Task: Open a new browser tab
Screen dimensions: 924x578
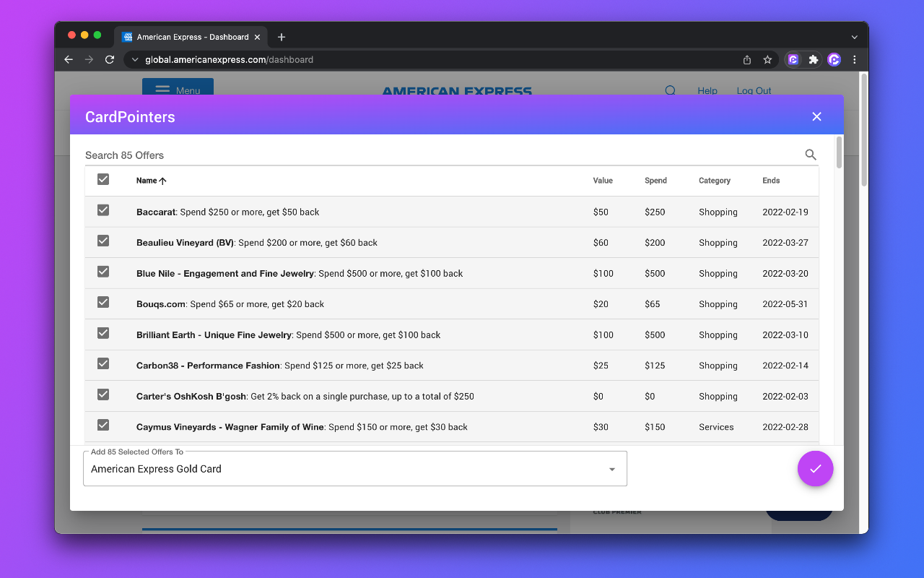Action: (x=282, y=37)
